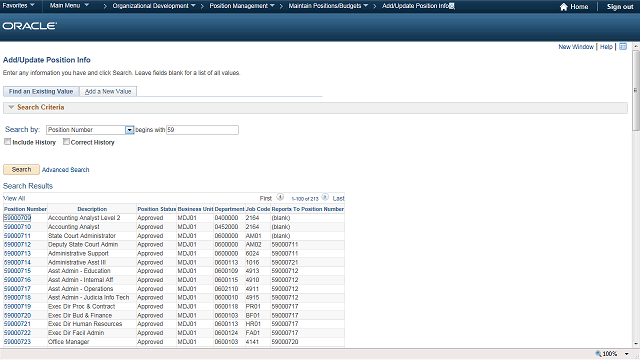Click the begins with text field
The image size is (640, 360).
202,130
